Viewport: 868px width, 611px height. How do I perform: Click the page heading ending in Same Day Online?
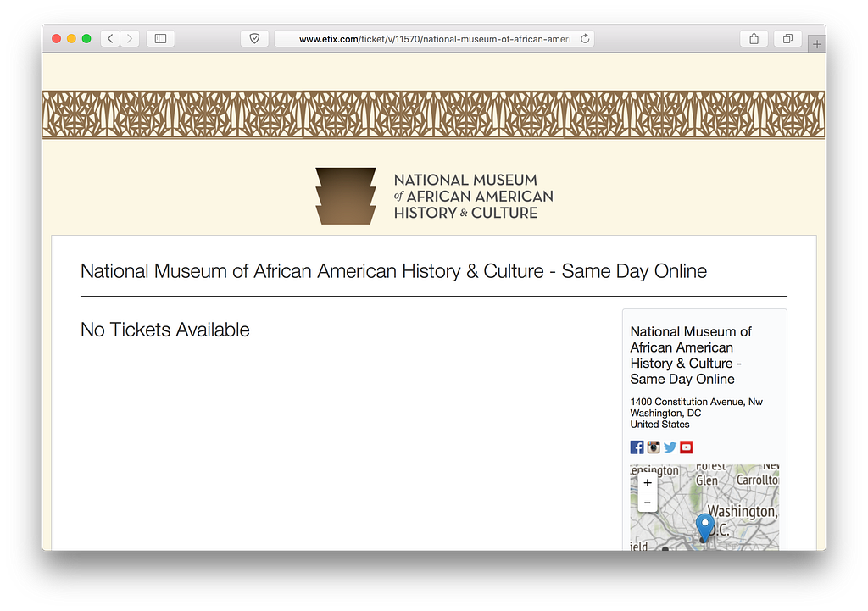[x=393, y=271]
